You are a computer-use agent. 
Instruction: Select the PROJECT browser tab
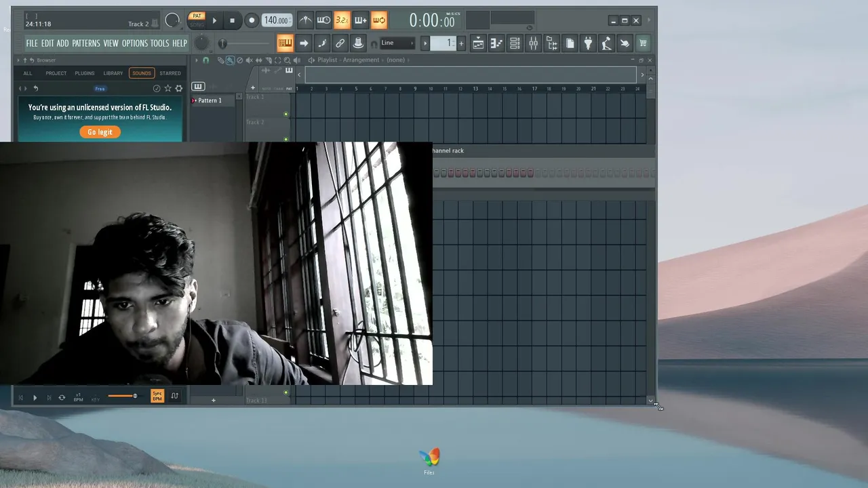click(56, 73)
